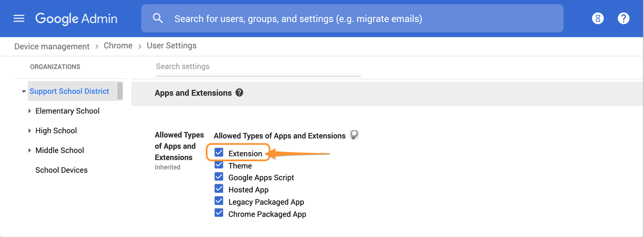The height and width of the screenshot is (237, 644).
Task: Select Elementary School organization
Action: coord(67,111)
